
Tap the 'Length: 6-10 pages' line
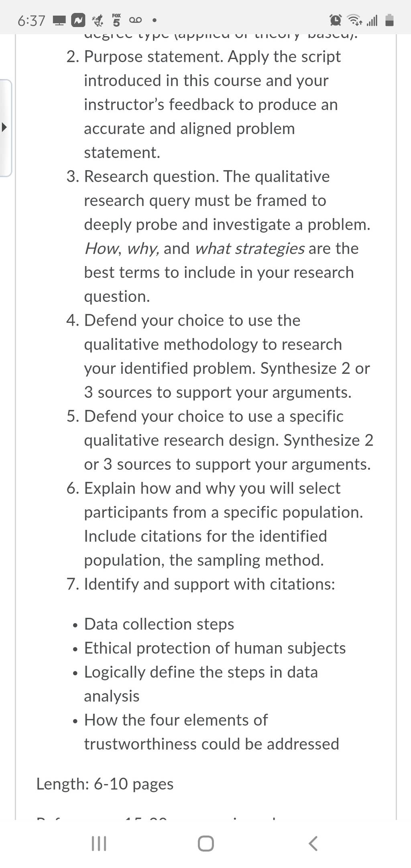click(x=105, y=784)
